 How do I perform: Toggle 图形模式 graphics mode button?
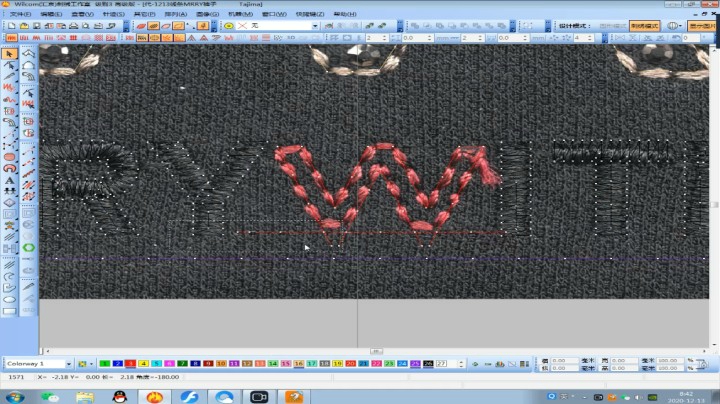(x=613, y=26)
